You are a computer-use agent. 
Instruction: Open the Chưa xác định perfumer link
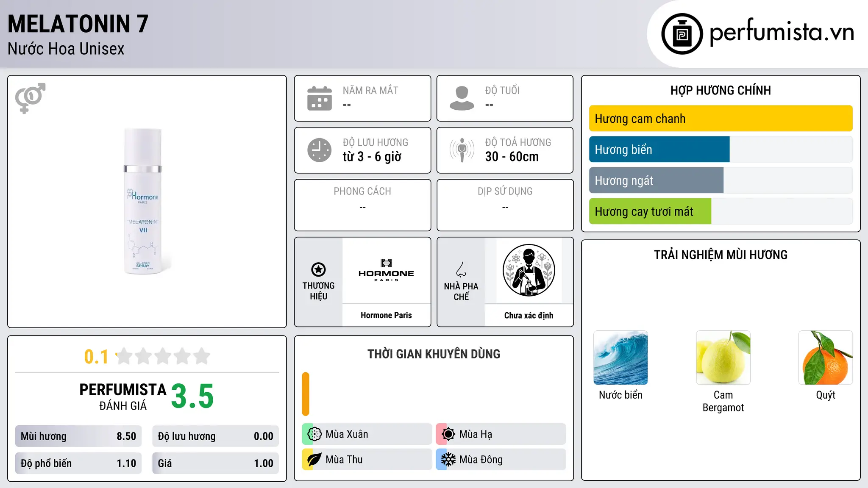tap(529, 315)
